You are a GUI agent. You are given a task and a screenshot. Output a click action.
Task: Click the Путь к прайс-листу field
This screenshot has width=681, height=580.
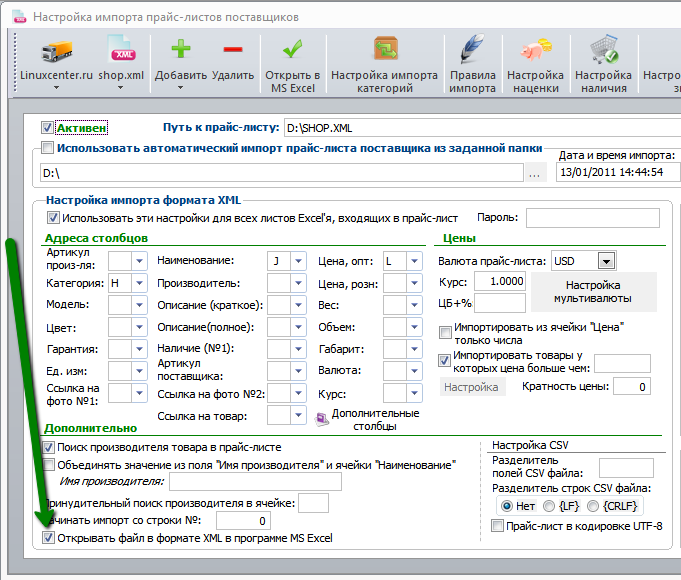coord(482,128)
